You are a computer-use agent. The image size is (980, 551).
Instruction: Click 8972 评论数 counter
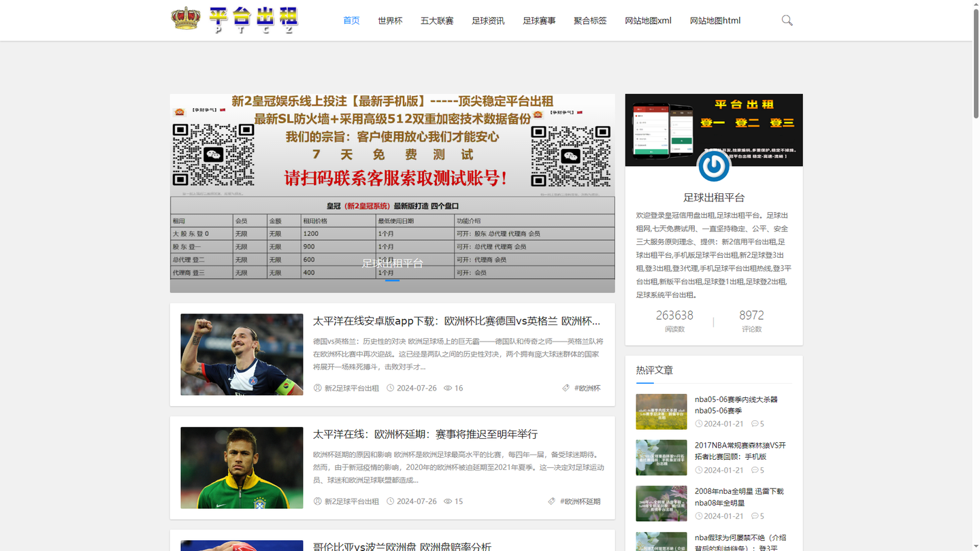pos(751,321)
